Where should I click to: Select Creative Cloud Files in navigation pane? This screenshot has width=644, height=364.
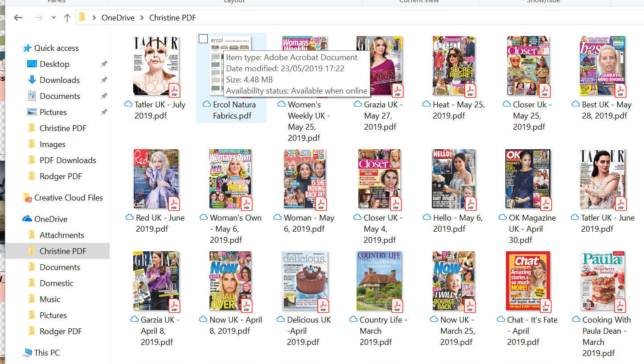(x=69, y=198)
